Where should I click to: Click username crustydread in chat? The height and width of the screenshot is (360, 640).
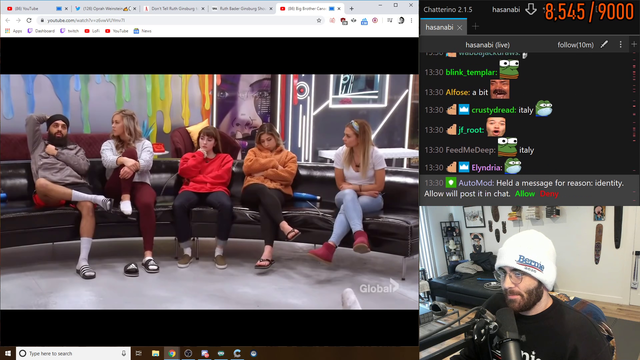click(494, 110)
